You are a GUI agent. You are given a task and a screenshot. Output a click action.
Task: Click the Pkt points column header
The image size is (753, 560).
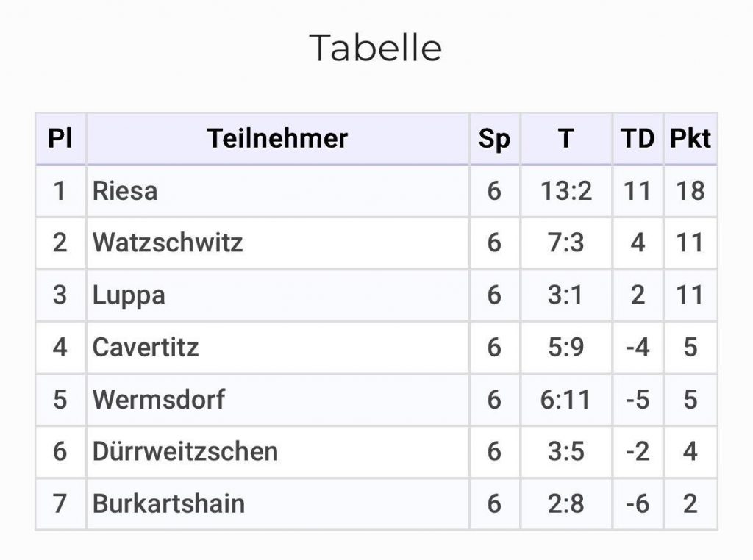click(690, 138)
